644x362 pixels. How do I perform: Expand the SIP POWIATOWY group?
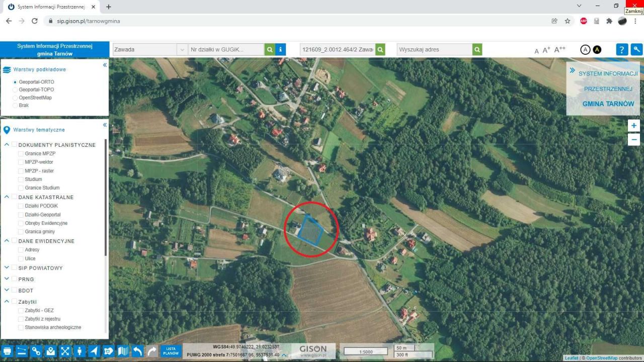tap(7, 268)
